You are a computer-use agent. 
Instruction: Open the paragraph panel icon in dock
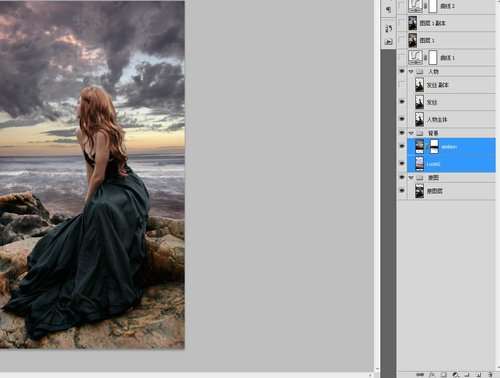(388, 9)
